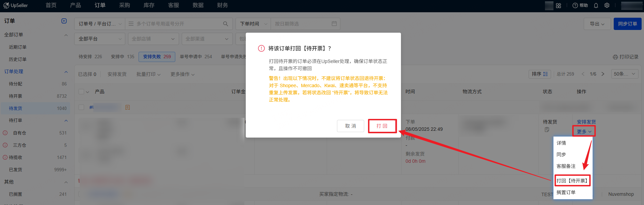
Task: Go to next page with right arrow
Action: pos(603,74)
